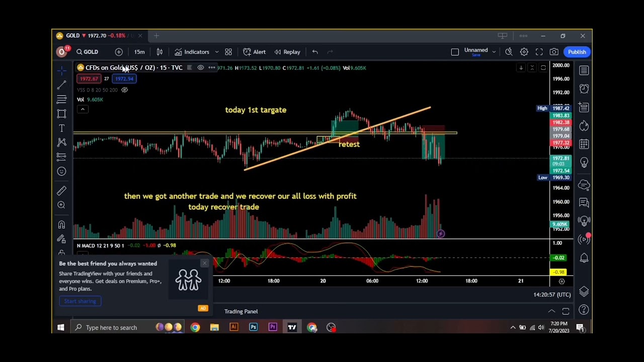This screenshot has height=362, width=644.
Task: Open help center question icon
Action: click(584, 310)
